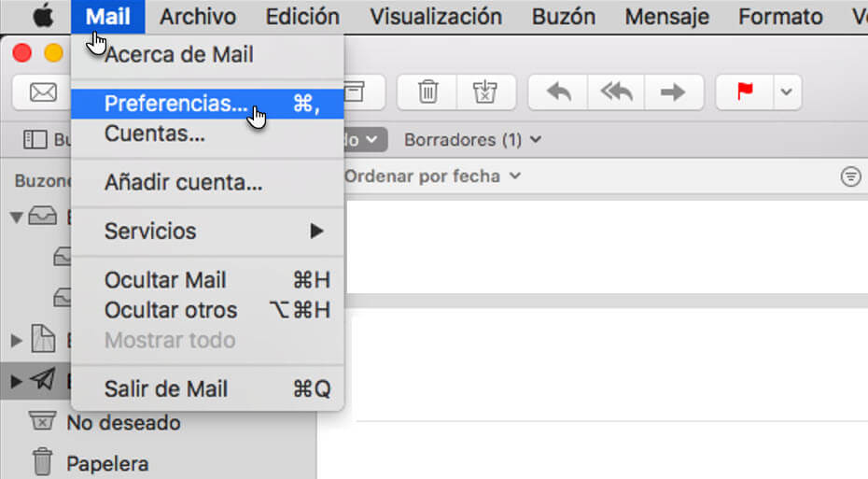
Task: Select Ocultar Mail
Action: [207, 280]
